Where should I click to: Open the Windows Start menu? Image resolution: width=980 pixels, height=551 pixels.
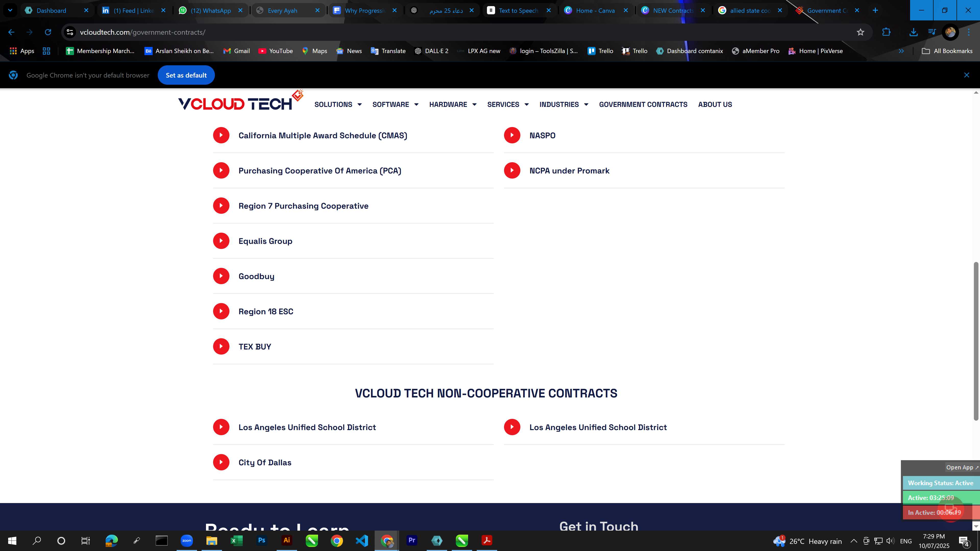pyautogui.click(x=12, y=540)
